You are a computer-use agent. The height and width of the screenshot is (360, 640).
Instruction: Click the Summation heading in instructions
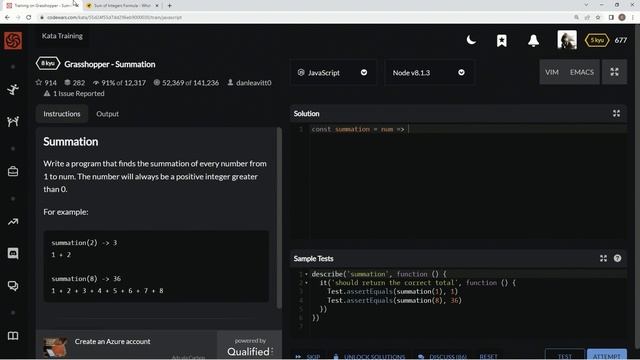(71, 142)
